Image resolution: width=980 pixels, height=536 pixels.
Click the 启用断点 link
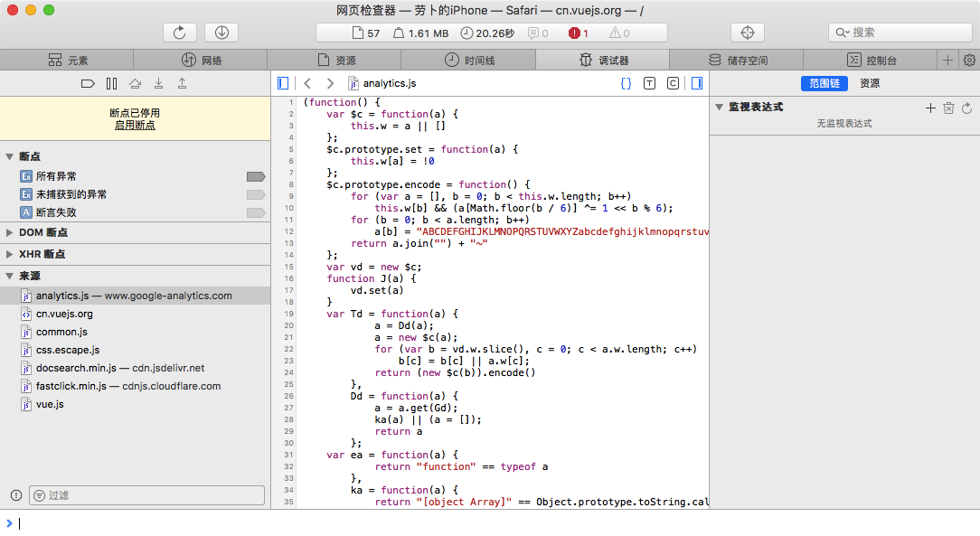pos(135,126)
